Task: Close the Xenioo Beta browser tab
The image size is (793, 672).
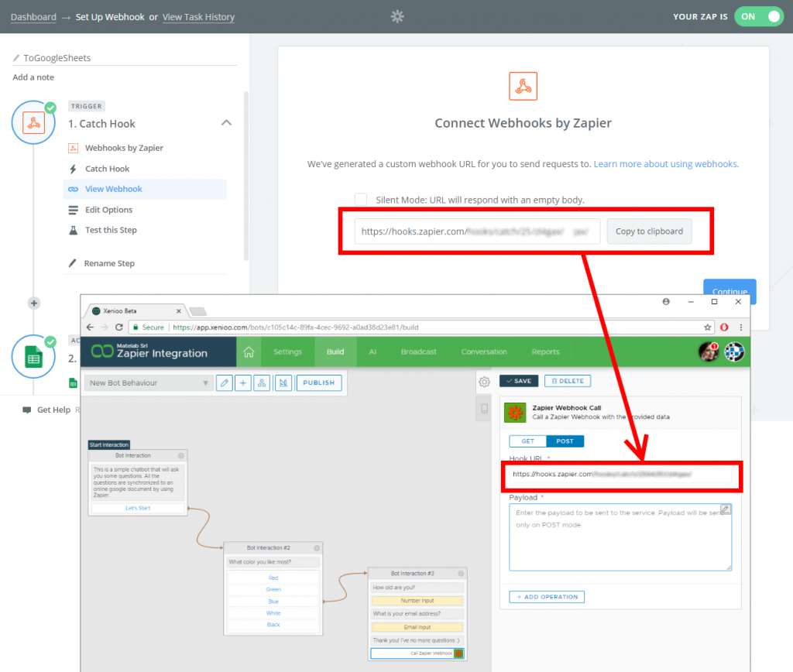Action: (x=179, y=311)
